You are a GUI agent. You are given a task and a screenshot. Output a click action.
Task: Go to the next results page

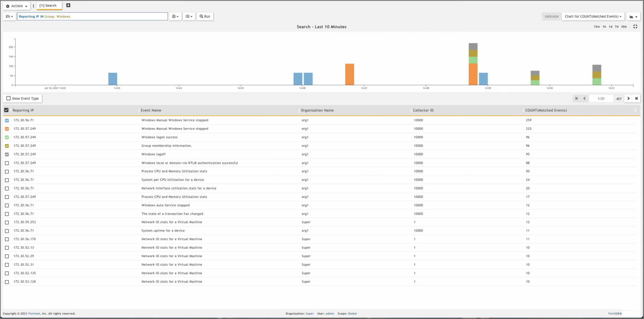(628, 99)
